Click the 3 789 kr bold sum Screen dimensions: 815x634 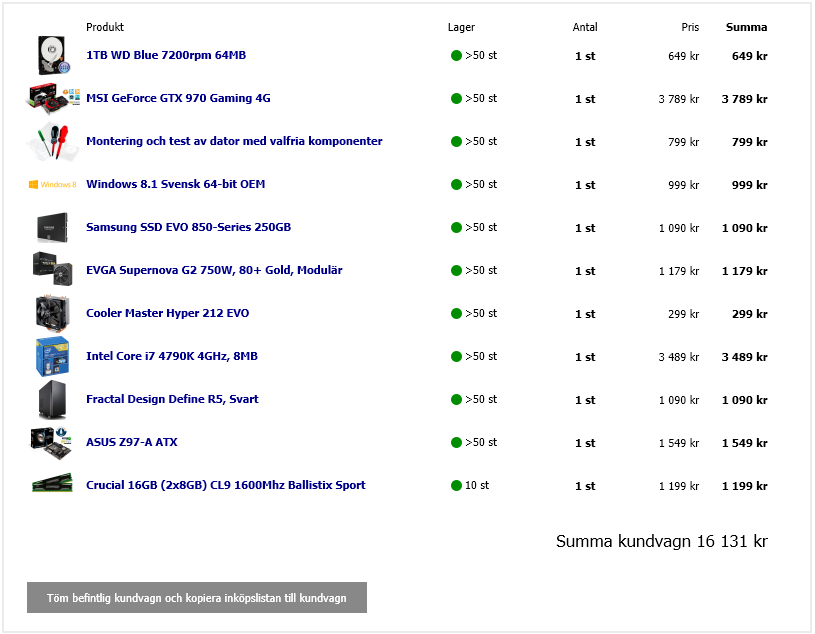coord(744,99)
